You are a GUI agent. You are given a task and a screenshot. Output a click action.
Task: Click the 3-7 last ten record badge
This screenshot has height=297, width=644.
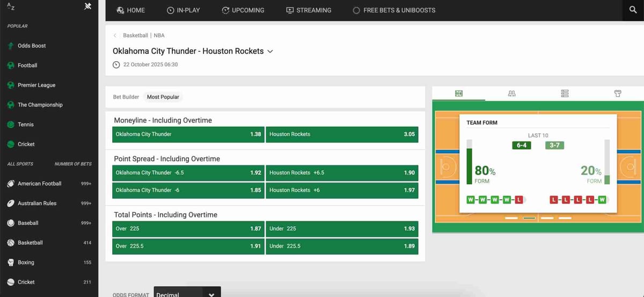[x=555, y=145]
